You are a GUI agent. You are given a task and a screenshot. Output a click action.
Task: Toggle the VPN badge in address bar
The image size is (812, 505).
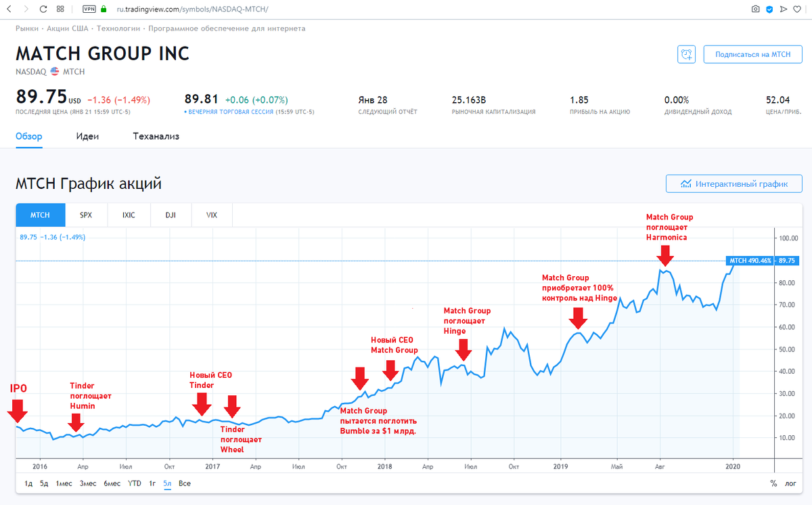(89, 9)
